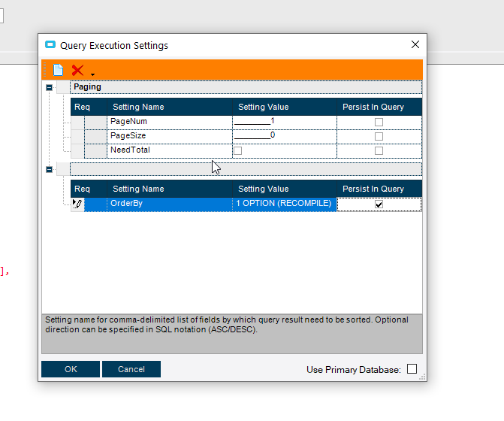Select the NeedTotal setting name cell
Screen dimensions: 504x421
(x=170, y=151)
